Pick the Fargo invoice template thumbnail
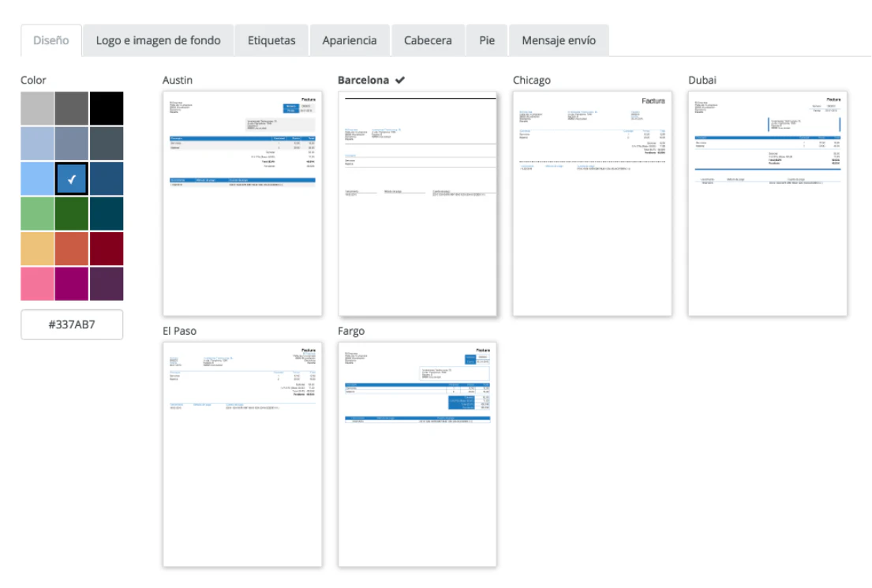This screenshot has height=588, width=872. pyautogui.click(x=417, y=454)
